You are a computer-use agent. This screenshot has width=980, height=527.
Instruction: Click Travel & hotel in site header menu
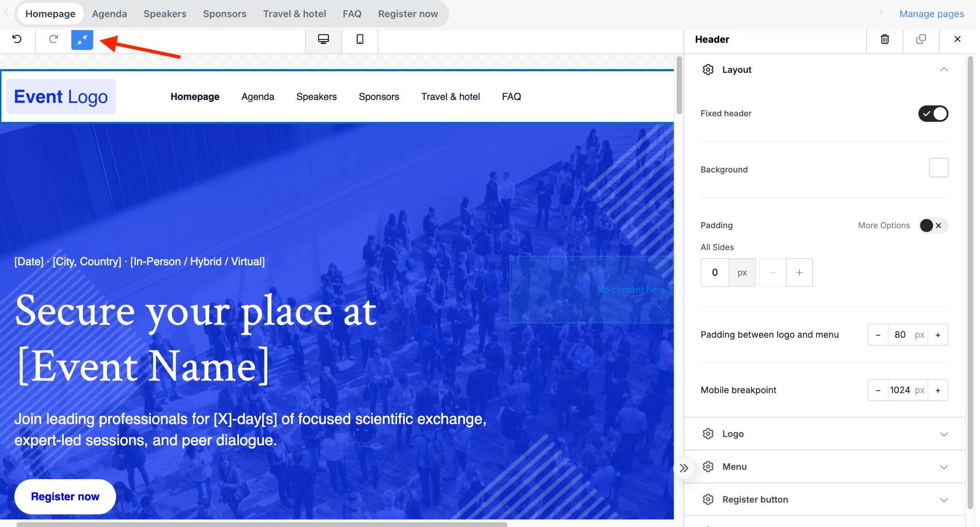coord(451,97)
